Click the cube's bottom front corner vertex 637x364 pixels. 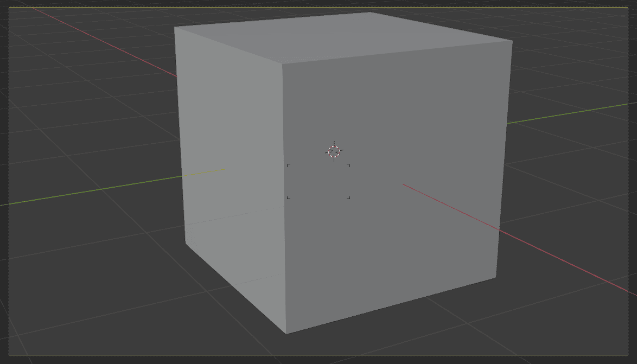(x=286, y=333)
